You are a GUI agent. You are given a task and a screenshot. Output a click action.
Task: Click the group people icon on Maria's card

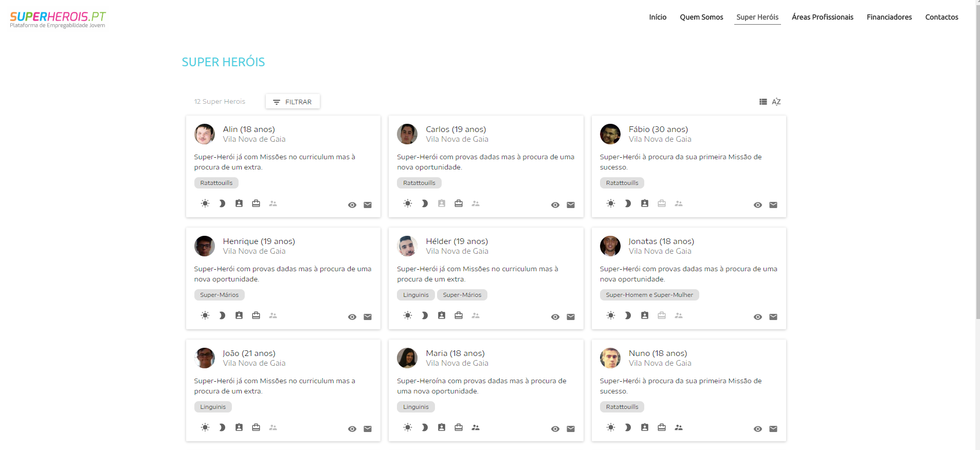476,427
